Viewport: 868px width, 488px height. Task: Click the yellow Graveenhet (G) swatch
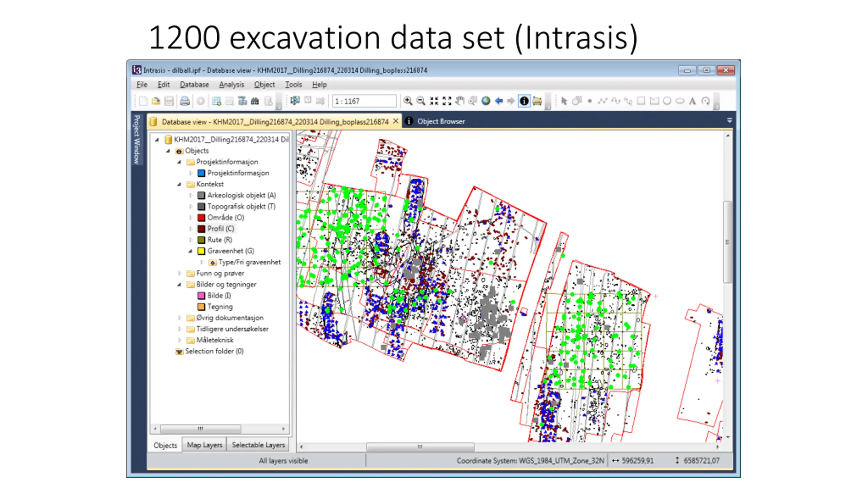(x=201, y=251)
